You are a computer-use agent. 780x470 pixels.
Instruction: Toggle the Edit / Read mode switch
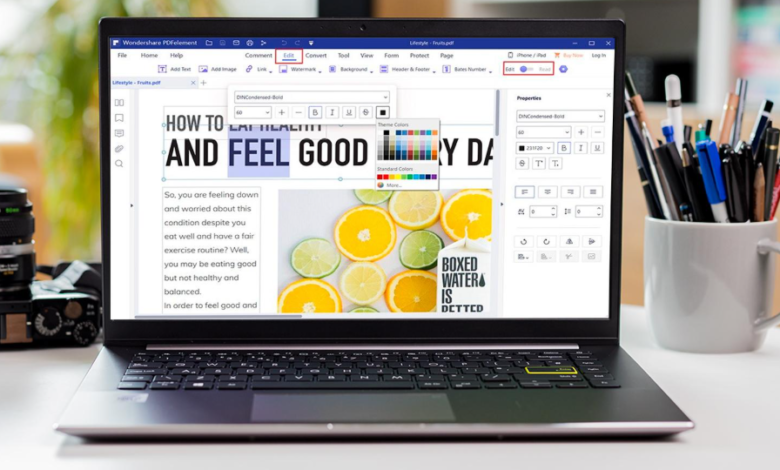click(x=527, y=69)
